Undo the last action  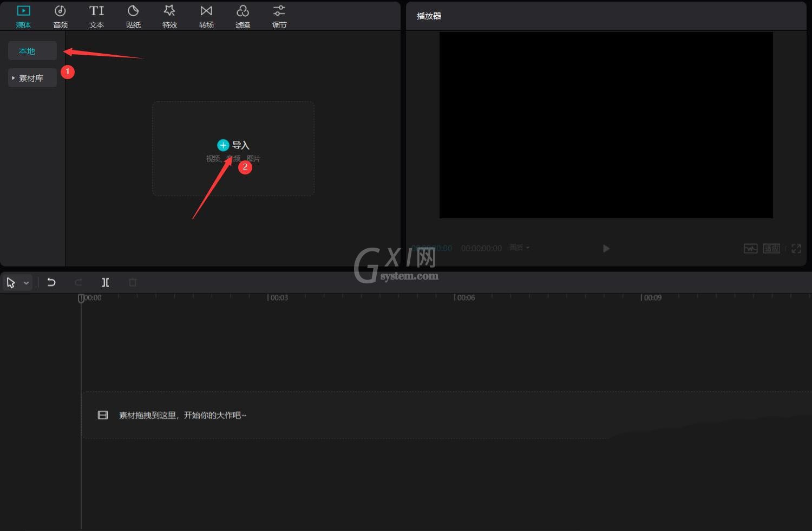[51, 282]
